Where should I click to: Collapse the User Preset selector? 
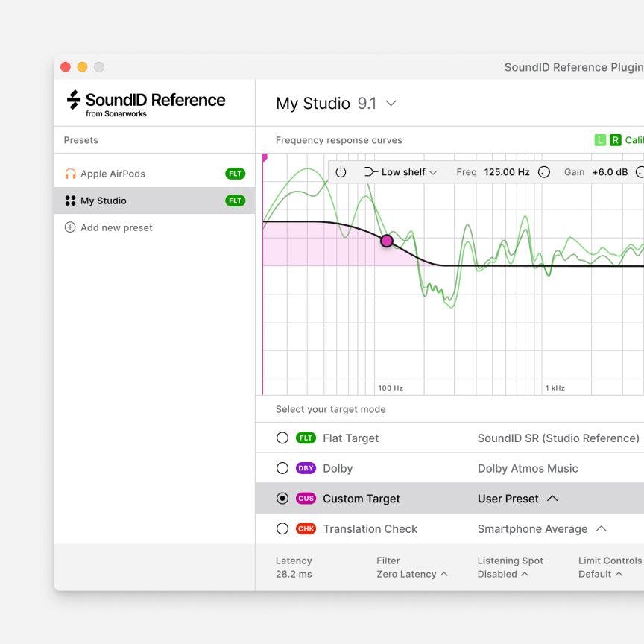point(552,498)
